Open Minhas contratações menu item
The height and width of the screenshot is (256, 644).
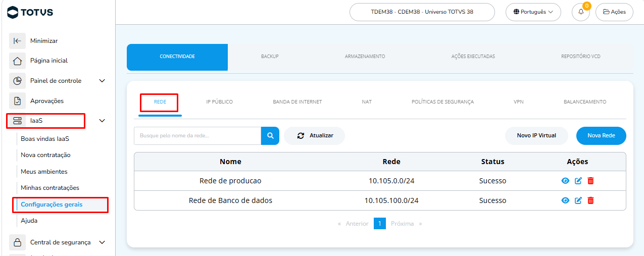(50, 188)
